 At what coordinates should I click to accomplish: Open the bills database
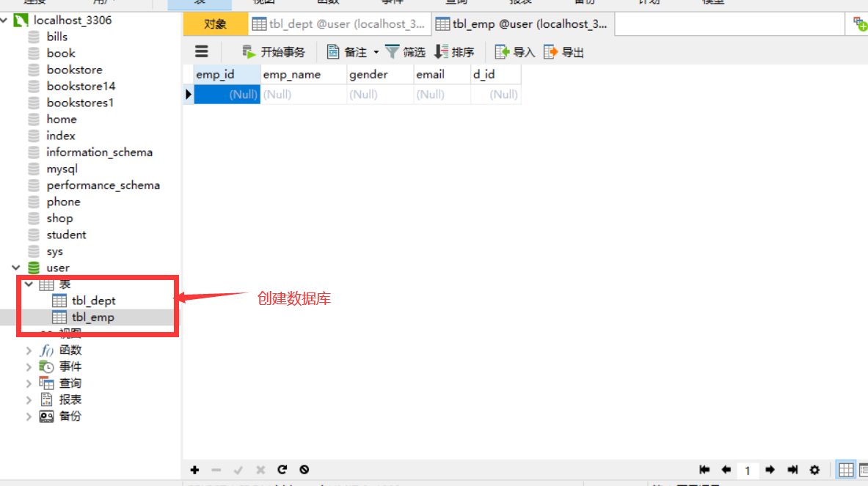click(56, 37)
